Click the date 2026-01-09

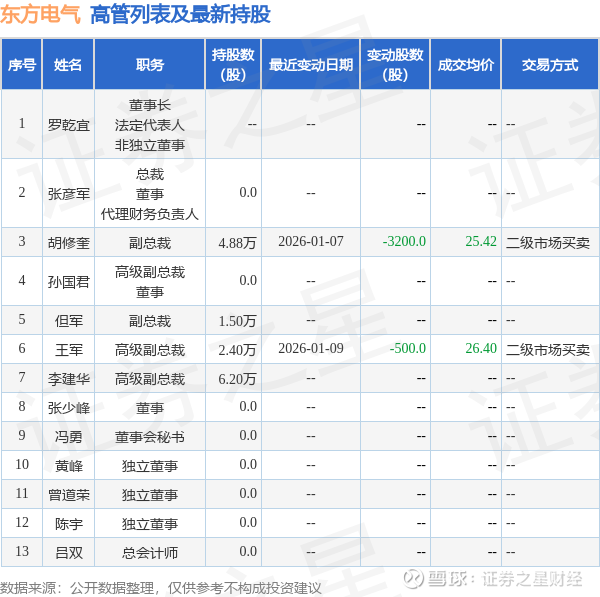[311, 348]
